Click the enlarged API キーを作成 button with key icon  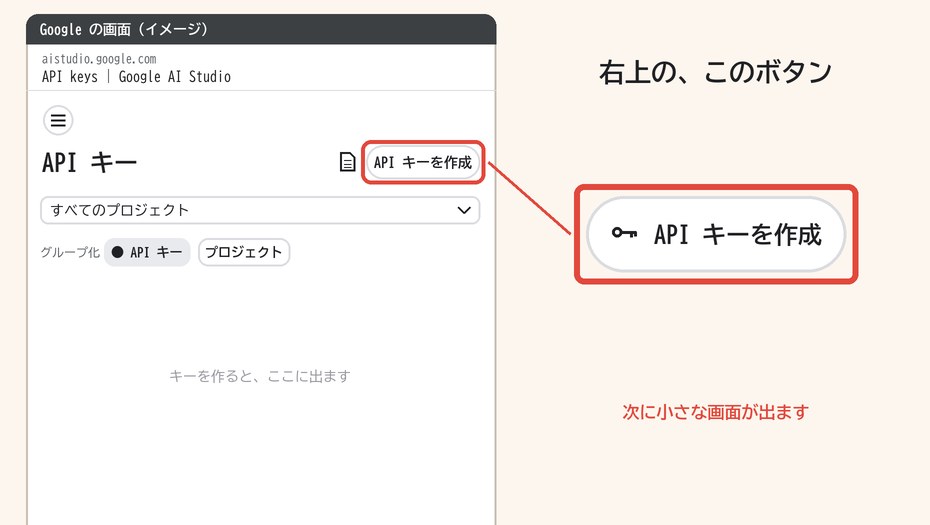716,234
